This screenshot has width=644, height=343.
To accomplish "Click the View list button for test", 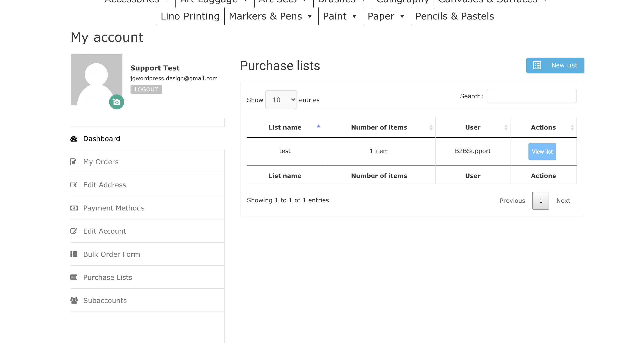I will [542, 152].
